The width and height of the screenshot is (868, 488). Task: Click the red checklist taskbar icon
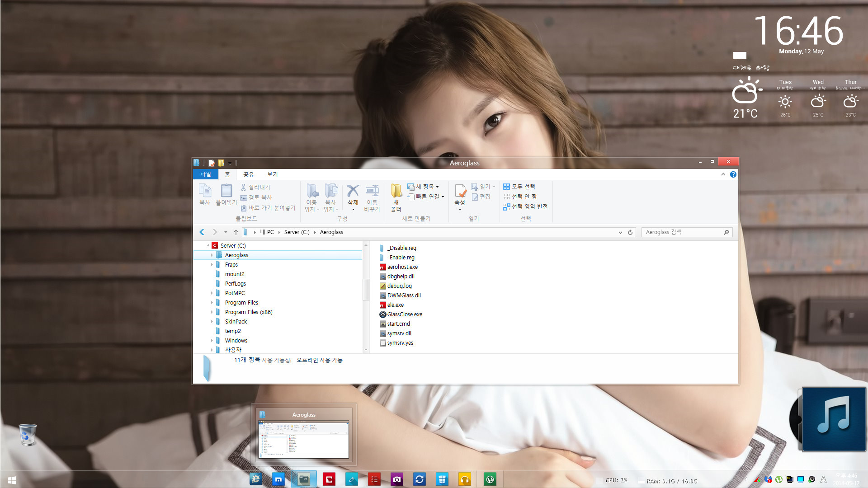point(374,479)
